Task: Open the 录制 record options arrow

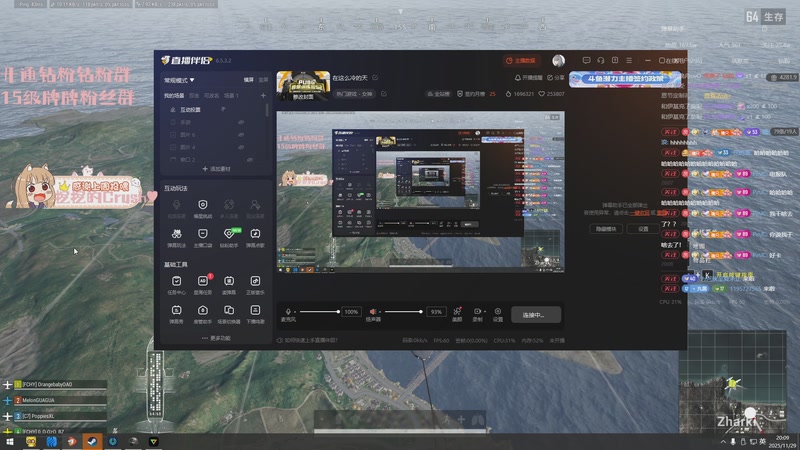Action: [484, 311]
